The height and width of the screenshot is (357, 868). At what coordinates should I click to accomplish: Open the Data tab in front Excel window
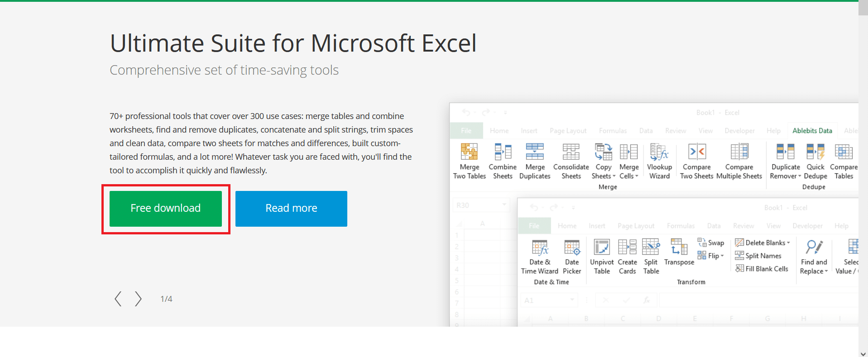(714, 226)
